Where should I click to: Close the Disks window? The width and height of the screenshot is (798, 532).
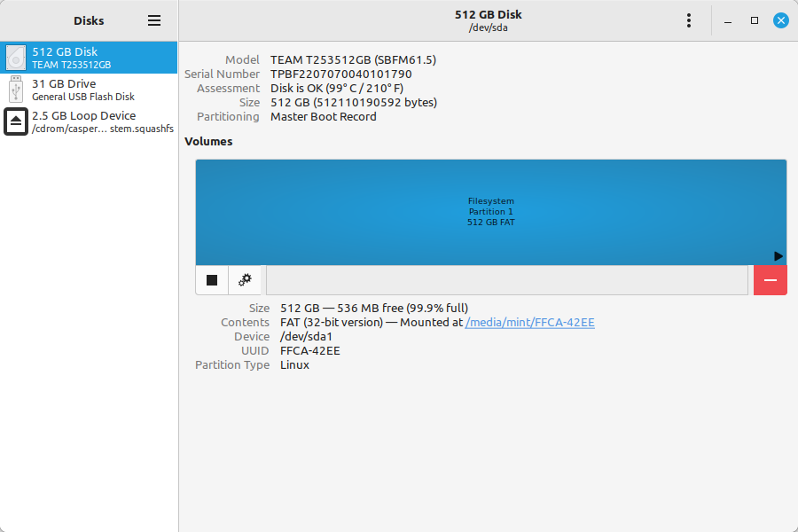pyautogui.click(x=780, y=20)
